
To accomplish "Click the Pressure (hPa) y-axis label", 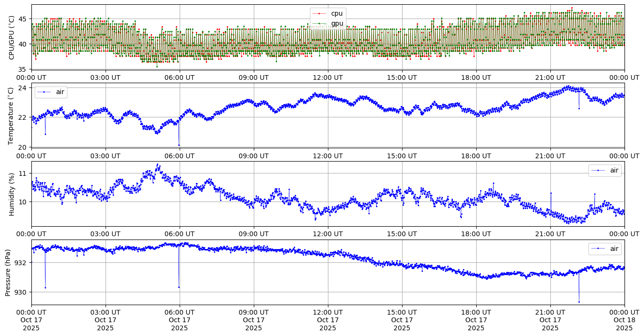I will [x=8, y=272].
